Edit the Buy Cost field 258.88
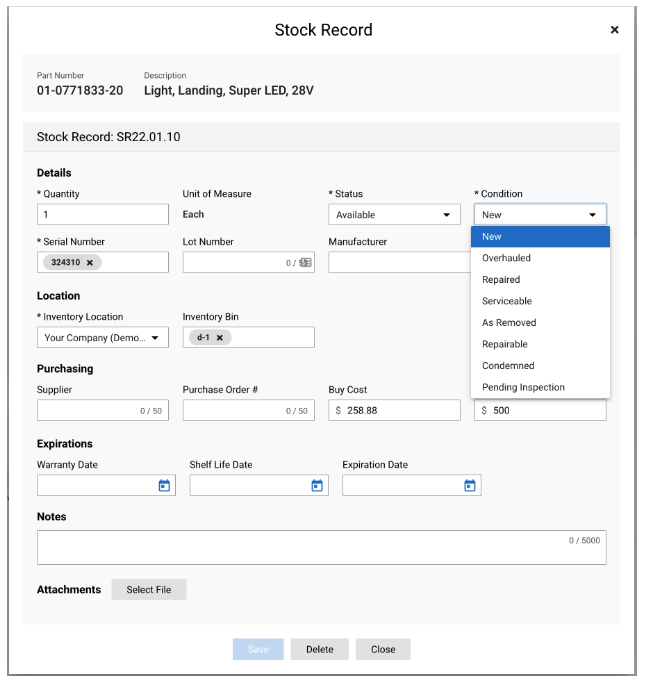Viewport: 663px width, 679px height. point(394,410)
